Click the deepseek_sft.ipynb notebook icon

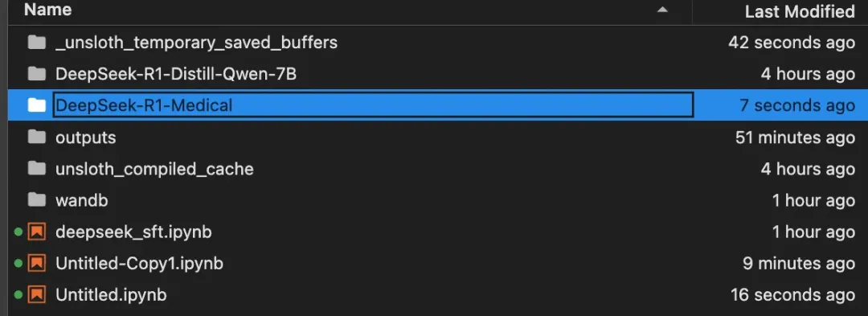[36, 232]
